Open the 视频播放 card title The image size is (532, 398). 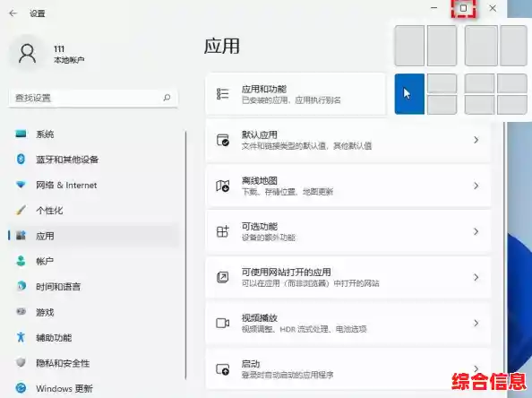tap(259, 318)
